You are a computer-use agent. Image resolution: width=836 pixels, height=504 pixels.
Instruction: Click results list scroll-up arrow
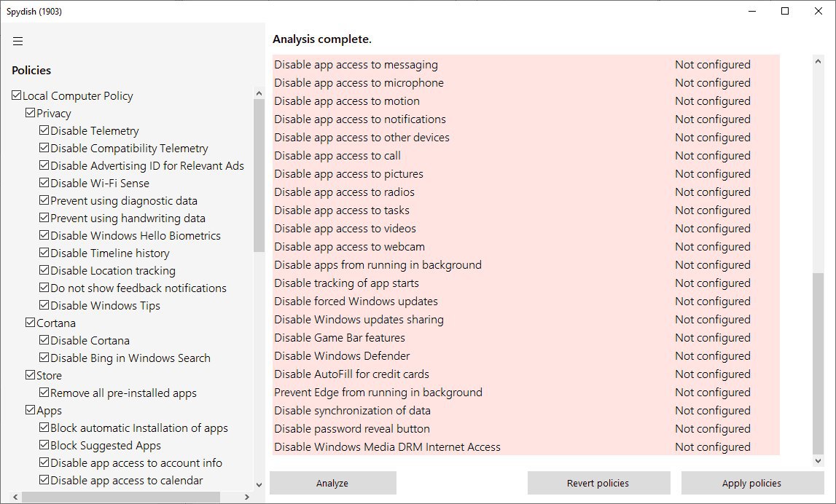point(818,63)
